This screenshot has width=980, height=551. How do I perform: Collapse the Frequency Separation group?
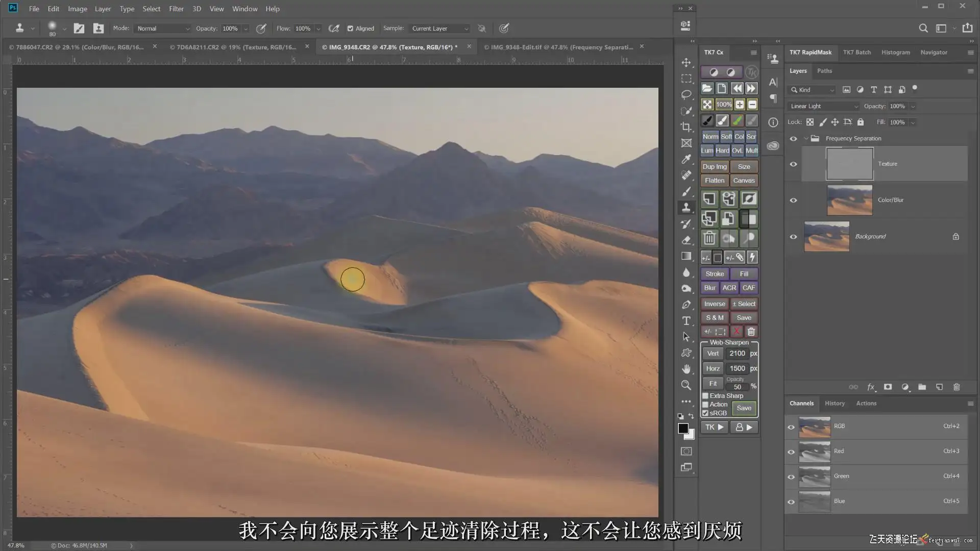pos(806,139)
